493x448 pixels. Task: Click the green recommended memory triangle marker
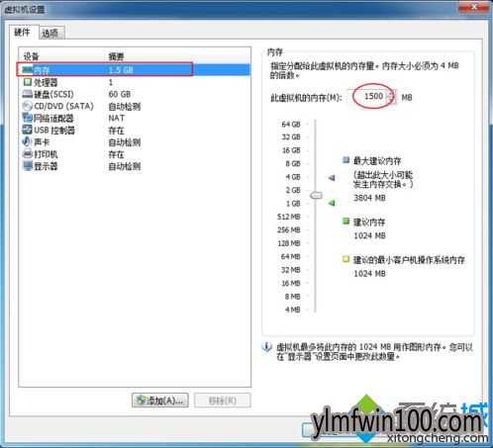click(332, 203)
